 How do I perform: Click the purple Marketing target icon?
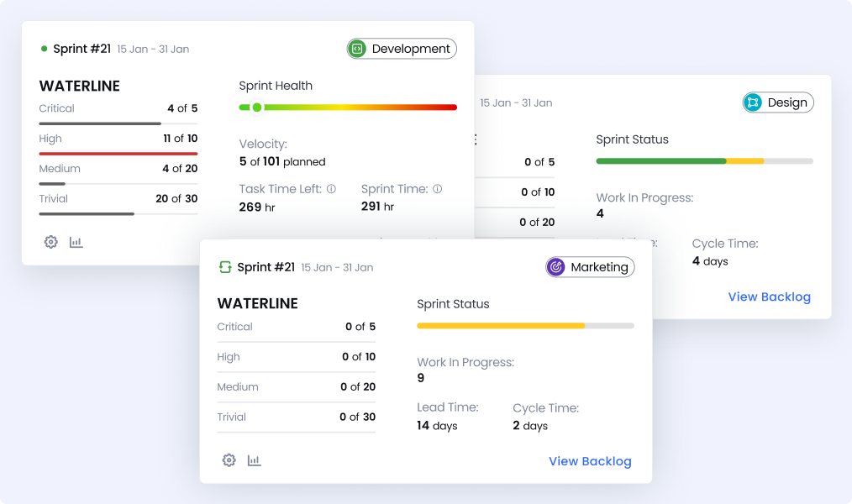click(x=555, y=267)
